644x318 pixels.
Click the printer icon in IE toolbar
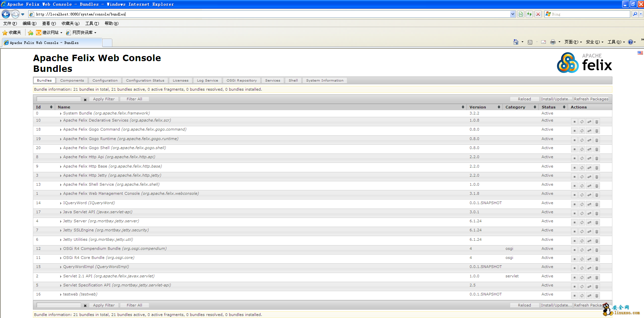pos(553,42)
